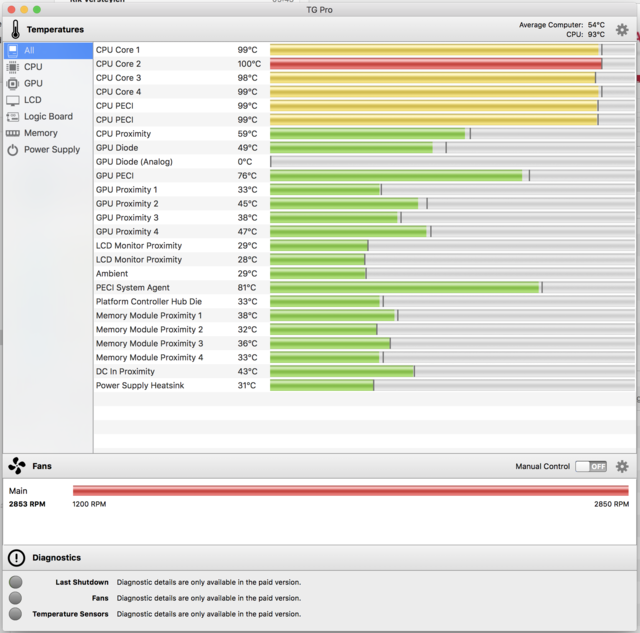
Task: Click the CPU chip icon in sidebar
Action: click(x=13, y=67)
